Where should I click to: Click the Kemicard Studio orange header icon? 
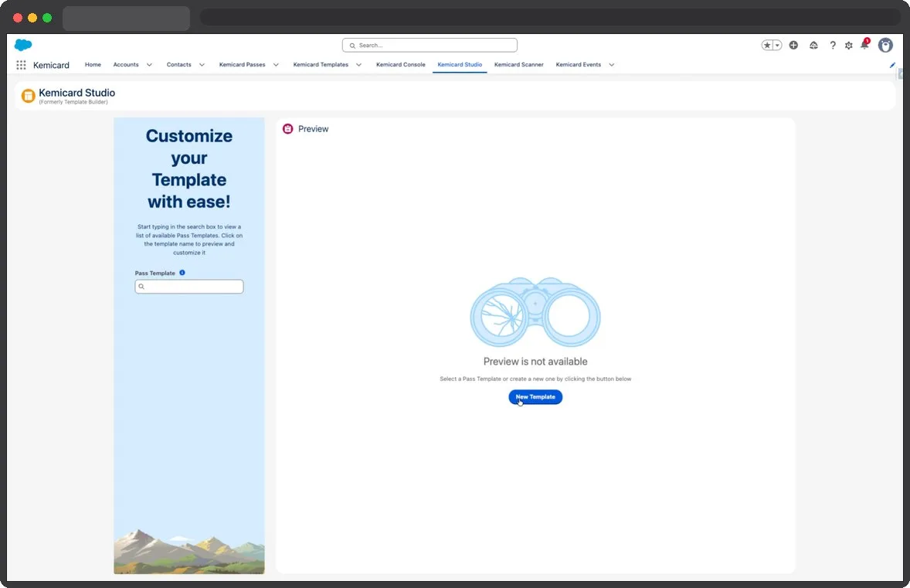point(28,96)
